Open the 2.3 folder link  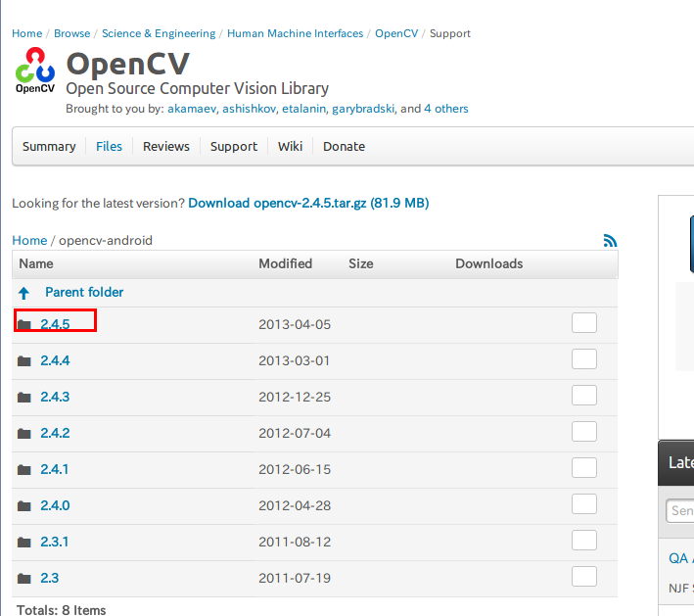click(x=50, y=579)
